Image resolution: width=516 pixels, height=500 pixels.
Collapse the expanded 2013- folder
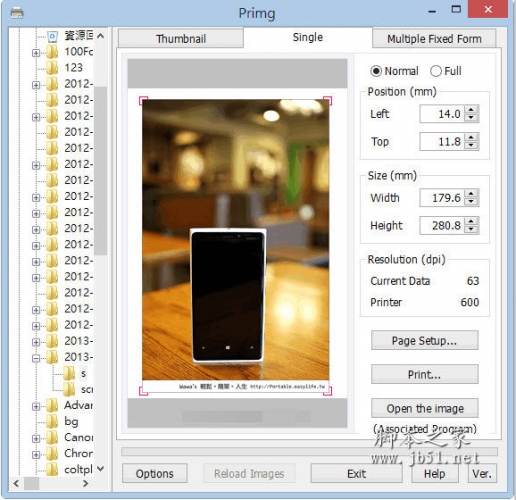[x=36, y=358]
